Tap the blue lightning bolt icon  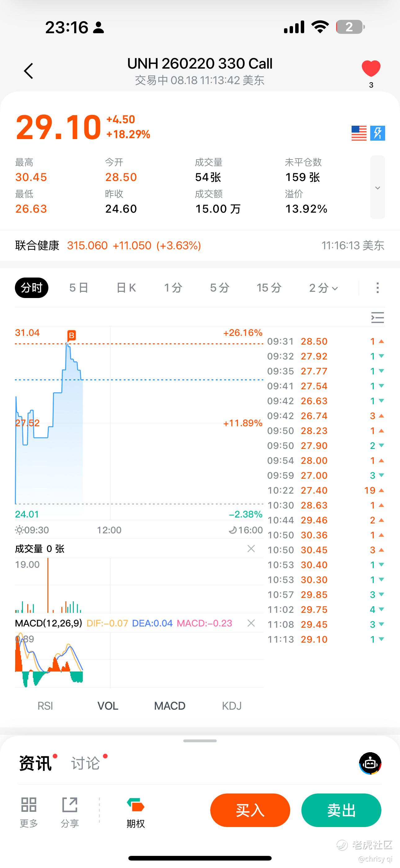[x=377, y=133]
